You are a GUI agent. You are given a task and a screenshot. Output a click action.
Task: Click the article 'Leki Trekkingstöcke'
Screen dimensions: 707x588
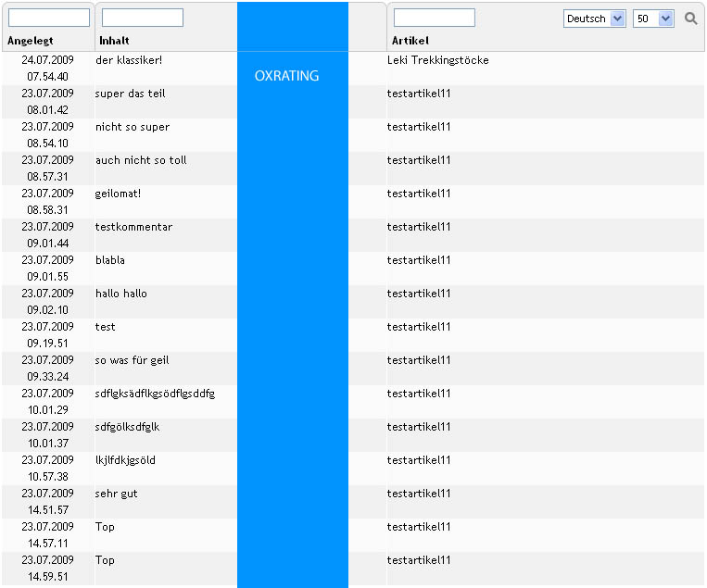[x=437, y=60]
